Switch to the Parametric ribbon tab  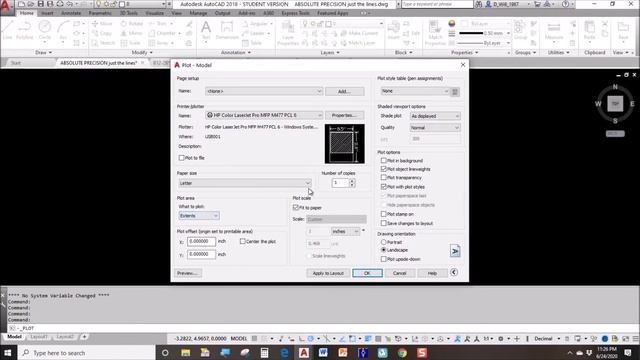pos(100,13)
